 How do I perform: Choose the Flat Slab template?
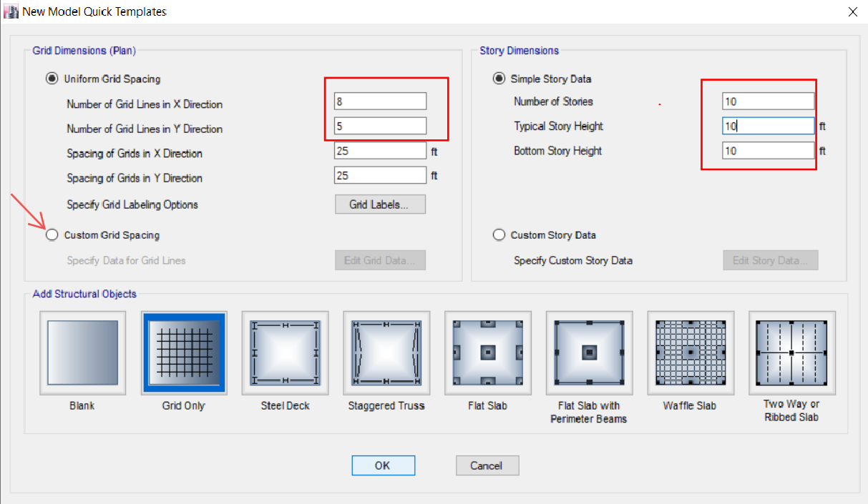487,352
